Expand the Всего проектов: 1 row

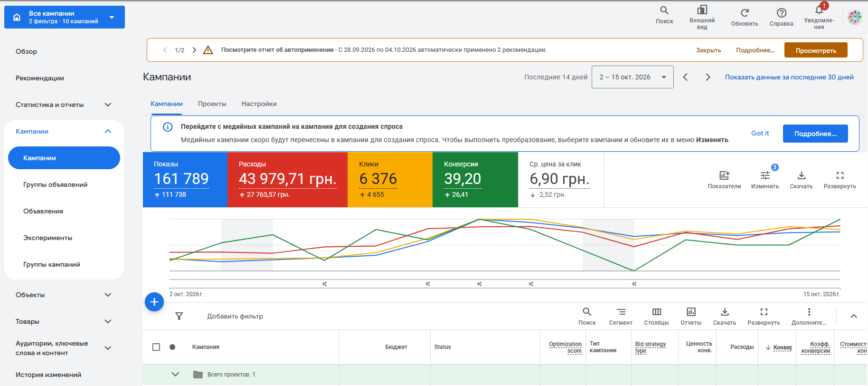pos(175,374)
